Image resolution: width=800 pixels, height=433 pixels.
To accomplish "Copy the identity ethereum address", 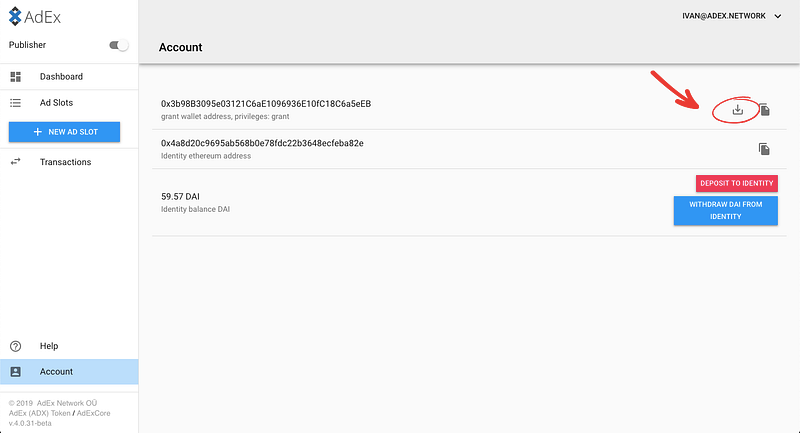I will (764, 149).
